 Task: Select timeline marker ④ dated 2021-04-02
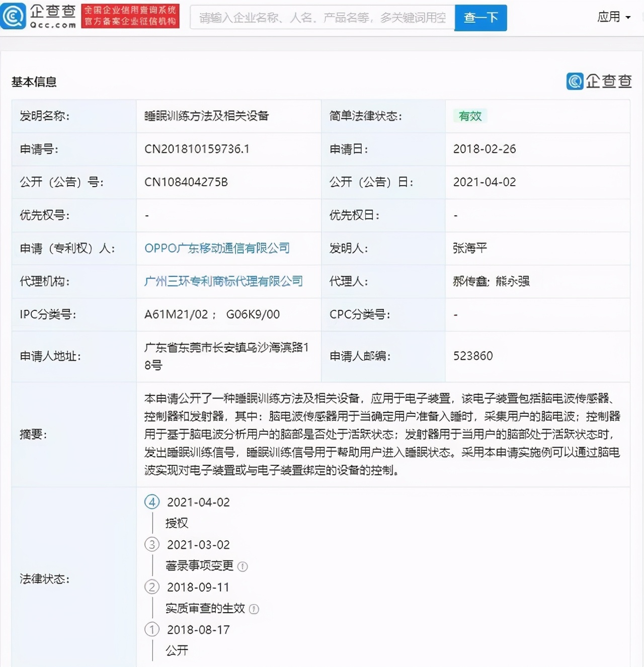click(x=151, y=502)
